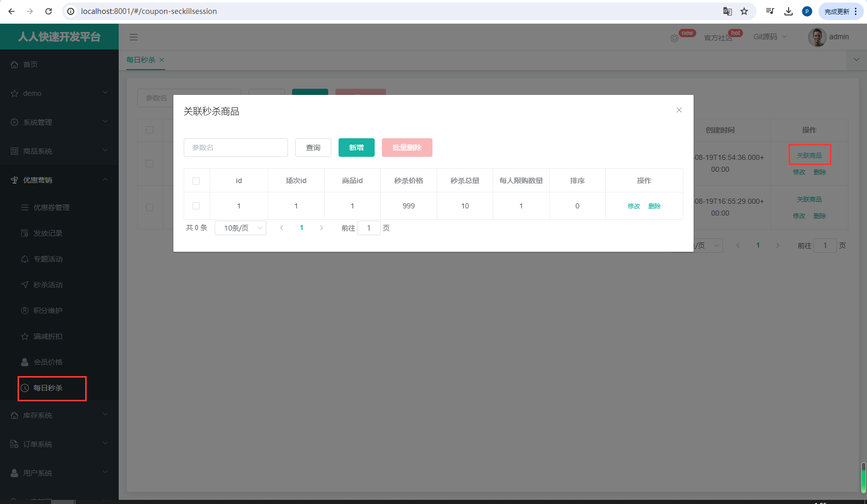Click the browser back arrow
The image size is (867, 504).
click(11, 11)
